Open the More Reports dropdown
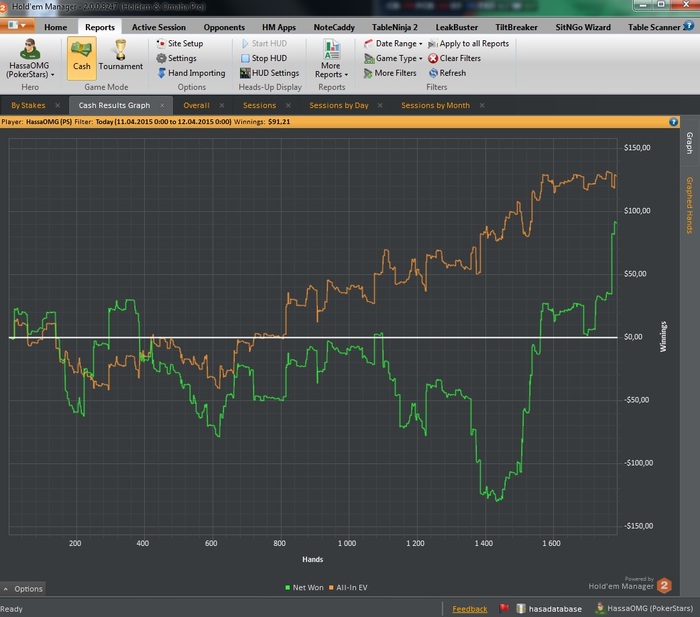 [x=331, y=59]
